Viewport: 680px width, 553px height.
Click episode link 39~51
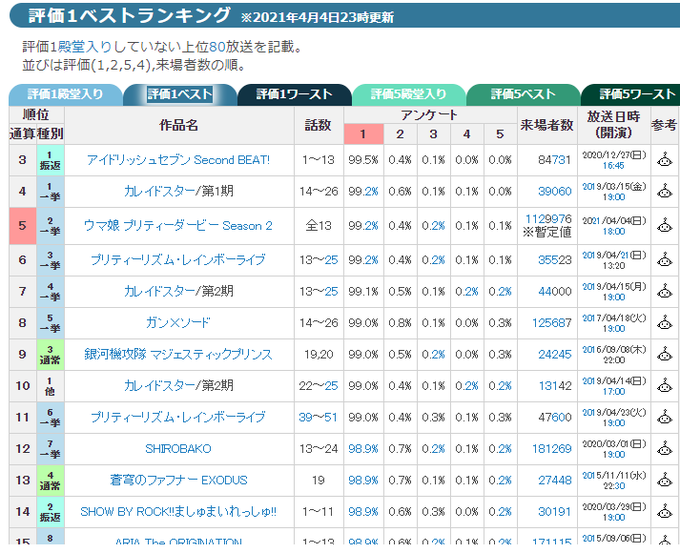(x=318, y=417)
